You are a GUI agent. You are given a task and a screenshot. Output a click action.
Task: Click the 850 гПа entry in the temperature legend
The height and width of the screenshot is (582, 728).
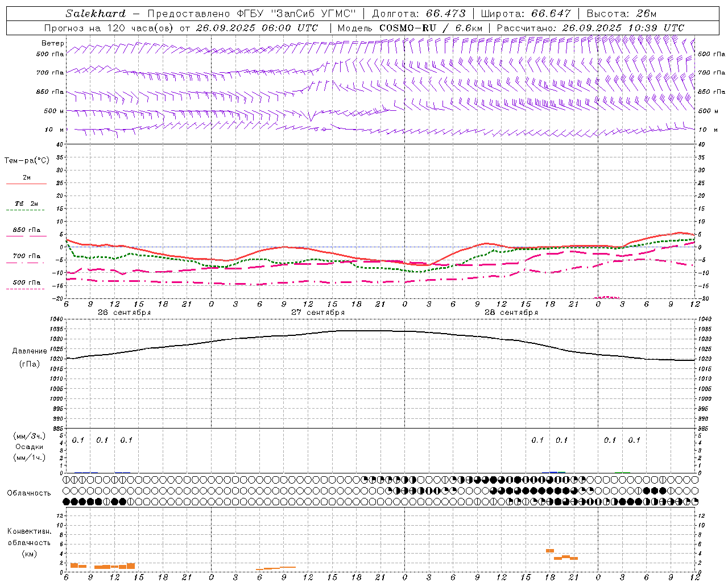coord(26,230)
